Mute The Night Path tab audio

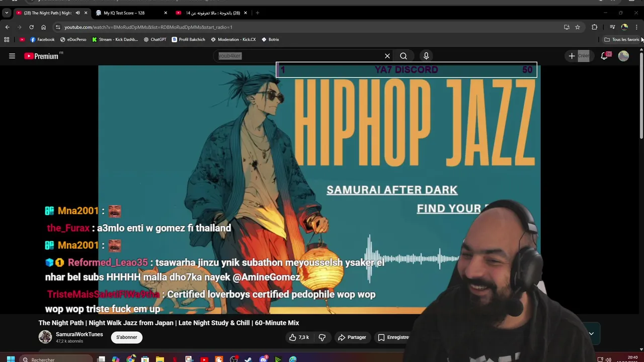coord(77,13)
